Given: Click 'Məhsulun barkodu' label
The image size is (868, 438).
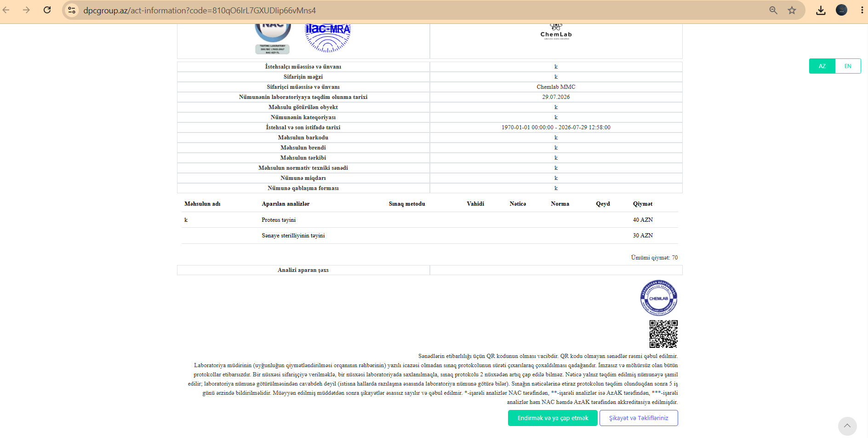Looking at the screenshot, I should pos(303,138).
